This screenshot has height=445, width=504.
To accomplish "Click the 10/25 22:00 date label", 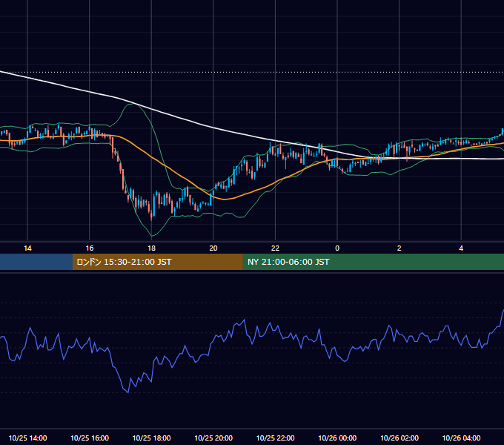I will point(275,438).
